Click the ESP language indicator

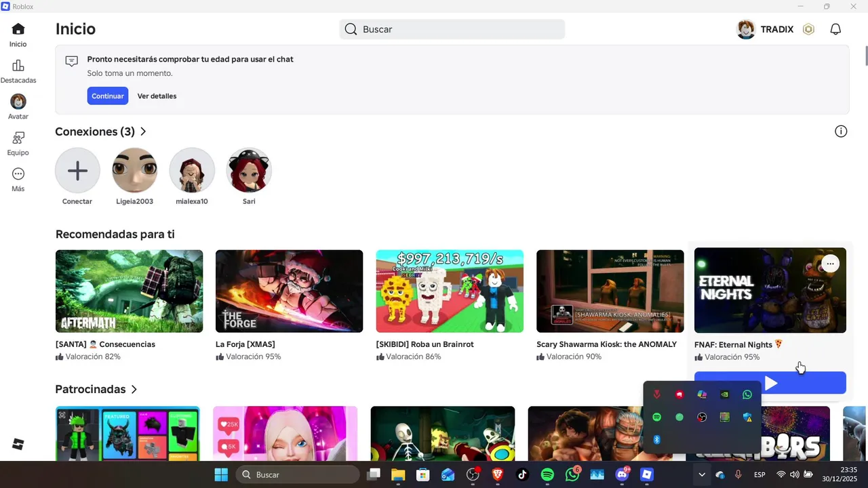[759, 475]
